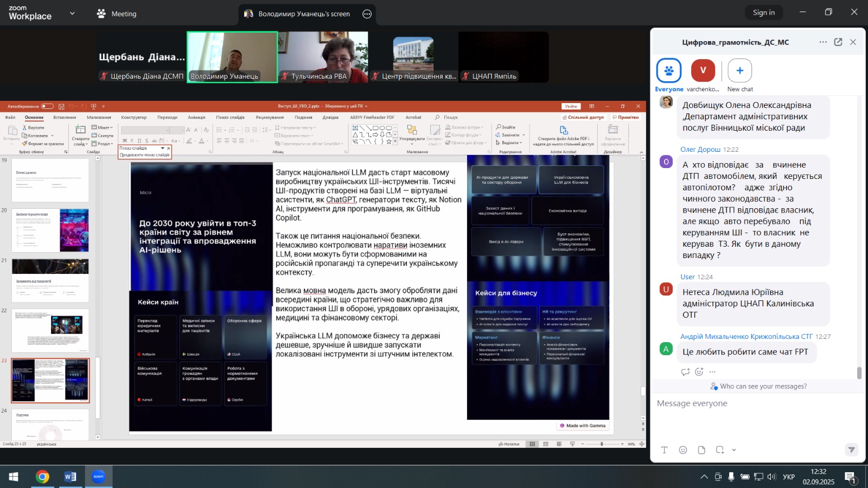The height and width of the screenshot is (488, 868).
Task: Expand the Zoom Workplace dropdown arrow
Action: (72, 14)
